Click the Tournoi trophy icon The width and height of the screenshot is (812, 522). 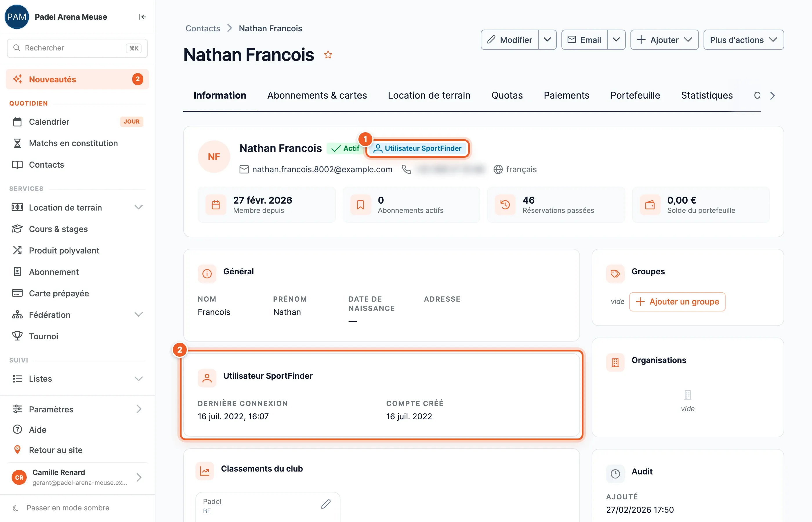click(17, 336)
